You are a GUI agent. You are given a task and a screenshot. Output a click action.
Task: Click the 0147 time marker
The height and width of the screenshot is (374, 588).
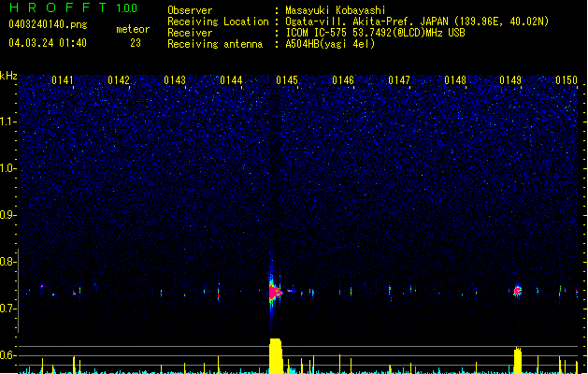click(399, 80)
